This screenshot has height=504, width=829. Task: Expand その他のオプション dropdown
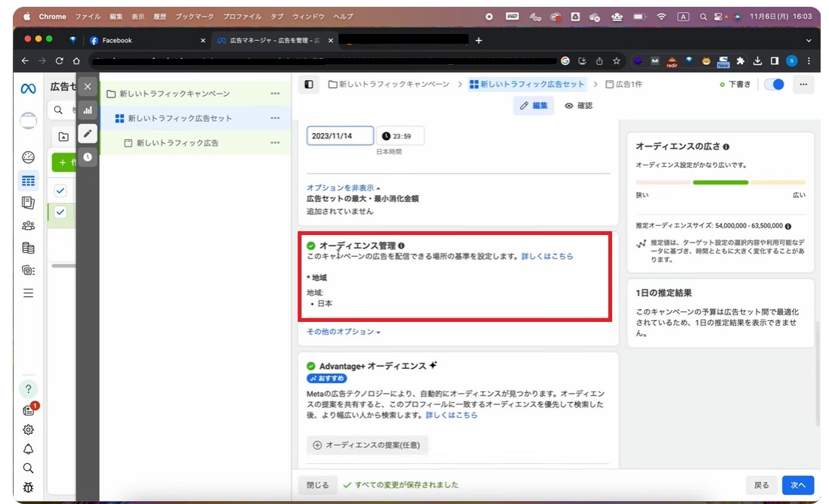342,332
